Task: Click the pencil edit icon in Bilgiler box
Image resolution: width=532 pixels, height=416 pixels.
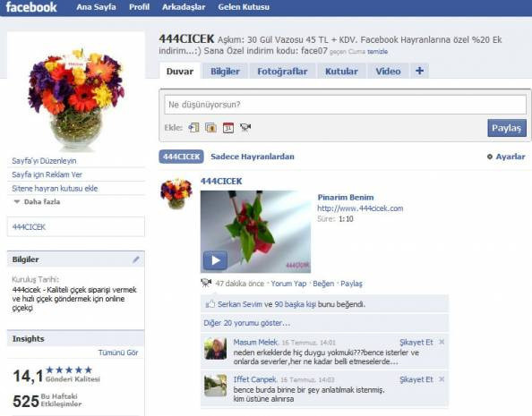Action: 136,259
